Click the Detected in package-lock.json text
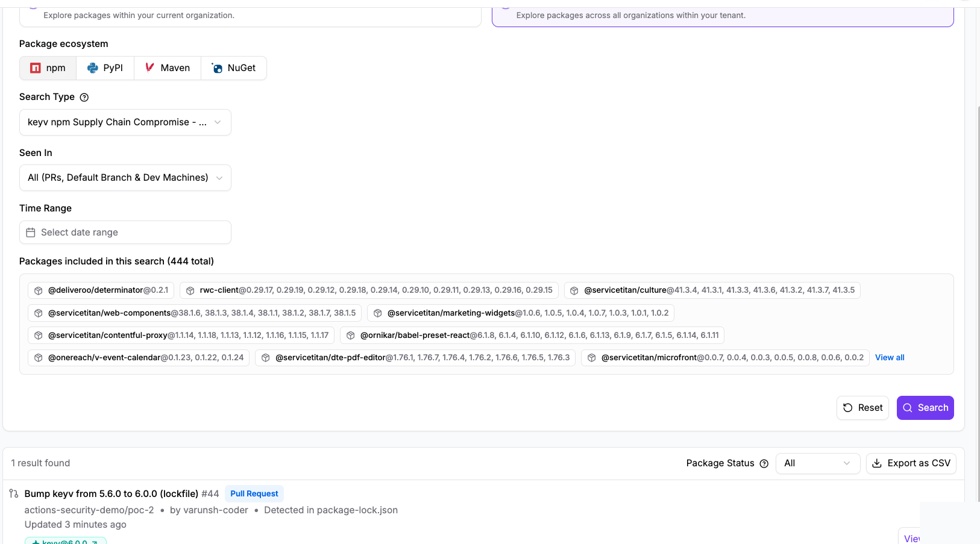This screenshot has width=980, height=544. (331, 510)
